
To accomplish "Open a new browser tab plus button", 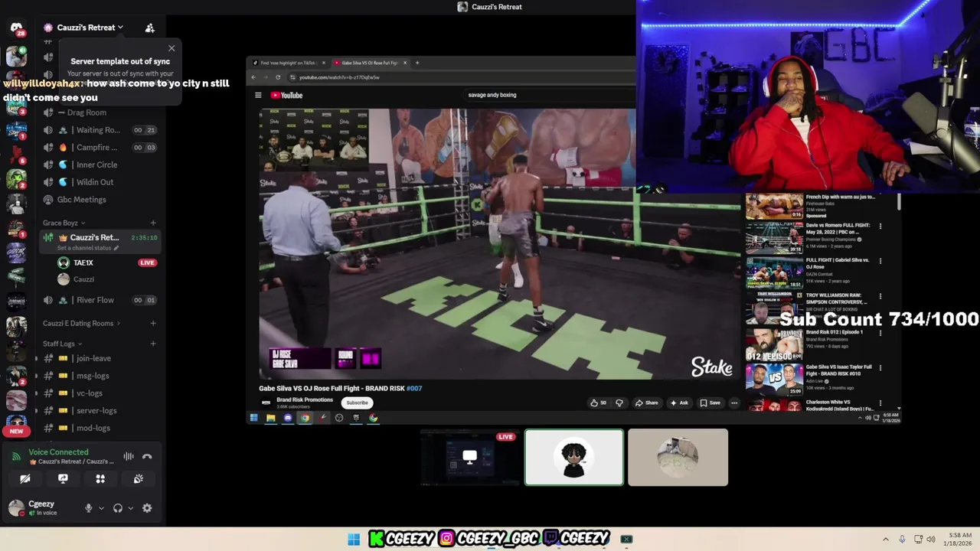I will pos(417,63).
